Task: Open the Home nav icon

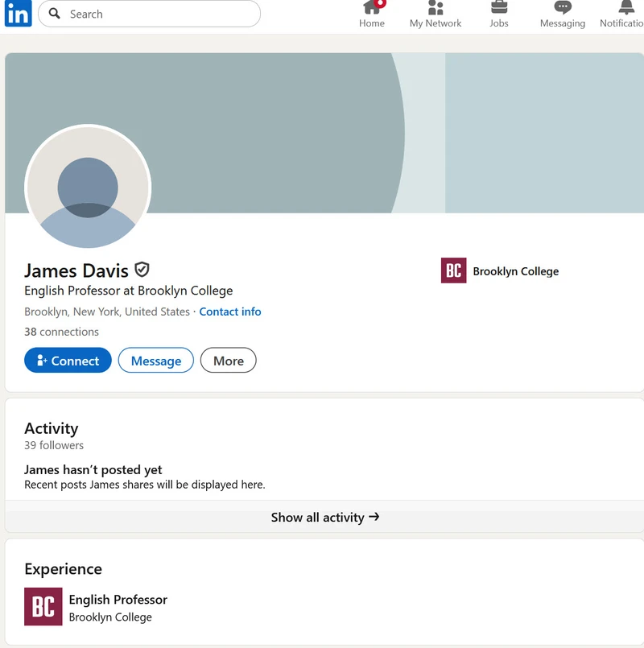Action: (372, 7)
